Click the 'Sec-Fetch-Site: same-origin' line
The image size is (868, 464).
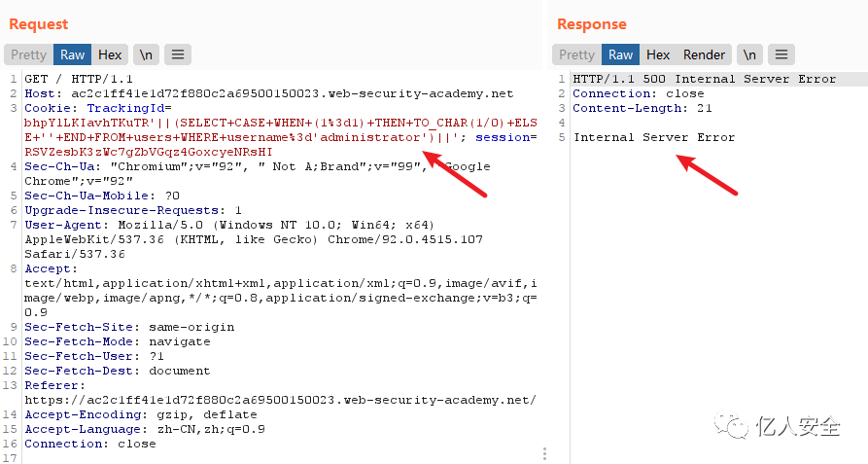point(129,327)
